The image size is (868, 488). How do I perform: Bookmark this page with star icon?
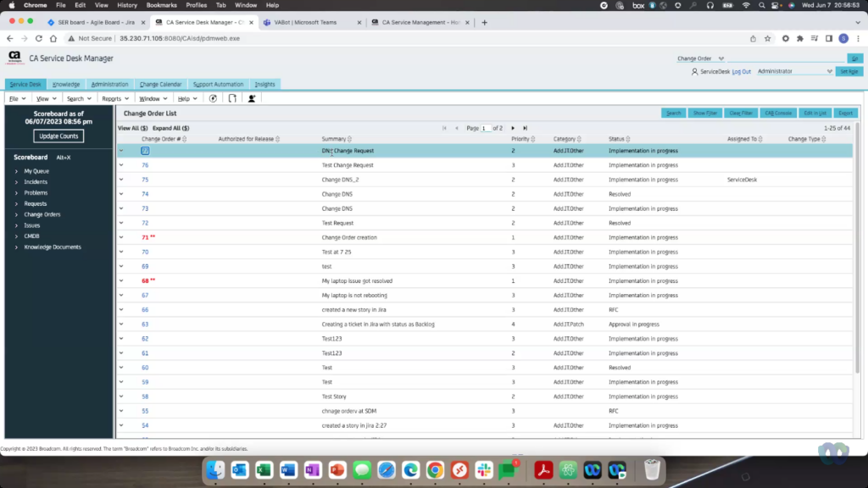pyautogui.click(x=767, y=38)
